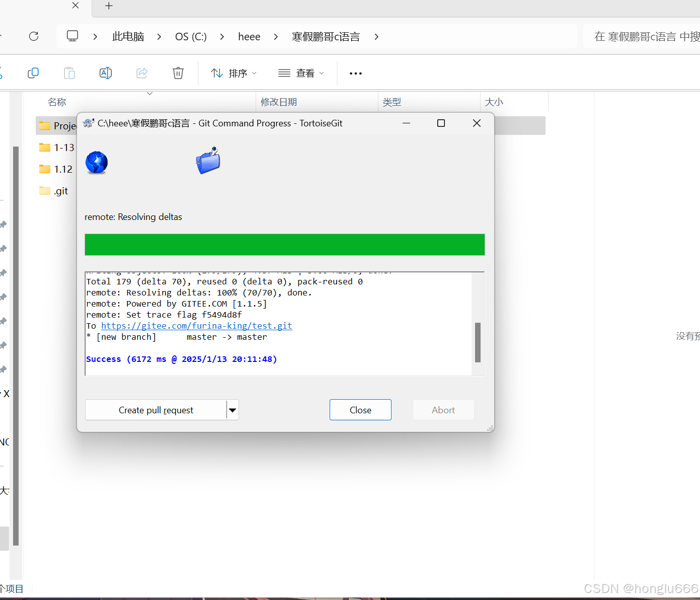Click the 'remote: Resolving deltas' status text
Image resolution: width=700 pixels, height=600 pixels.
pos(133,217)
